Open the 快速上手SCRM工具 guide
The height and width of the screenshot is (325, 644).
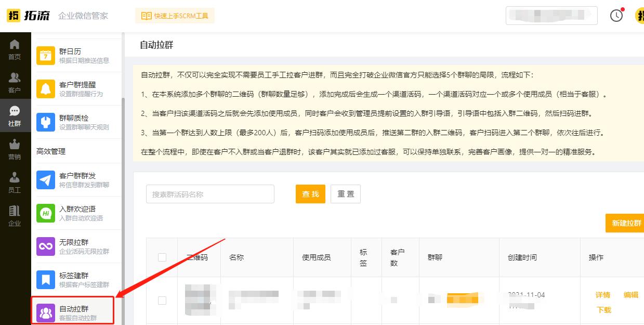[x=175, y=16]
